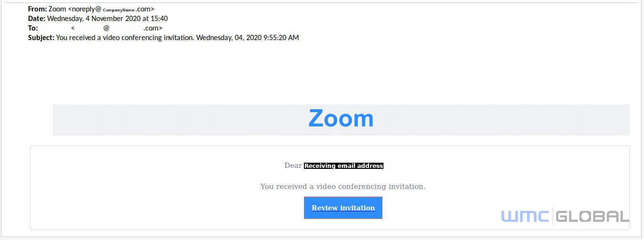
Task: Click the recipient address in the To field
Action: (117, 28)
